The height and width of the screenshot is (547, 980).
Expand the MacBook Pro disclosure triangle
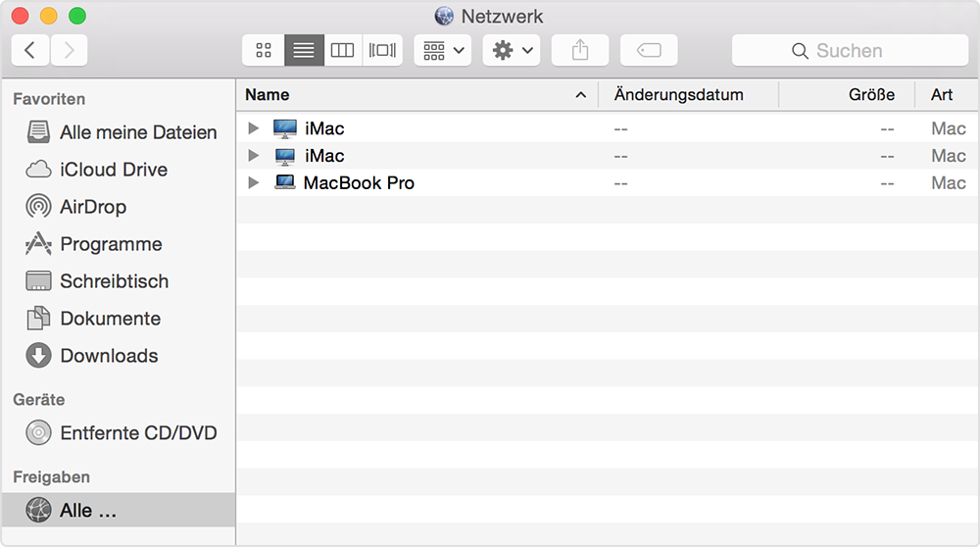pos(253,182)
